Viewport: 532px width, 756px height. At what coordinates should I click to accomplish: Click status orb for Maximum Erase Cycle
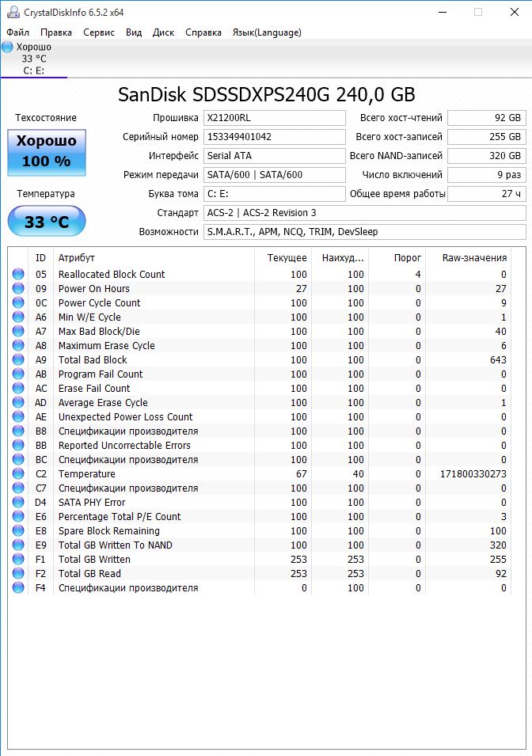click(x=18, y=345)
